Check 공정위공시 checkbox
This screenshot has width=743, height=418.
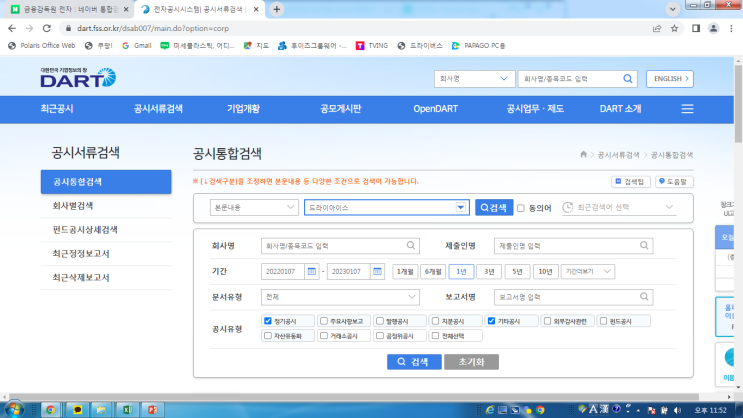pyautogui.click(x=380, y=336)
